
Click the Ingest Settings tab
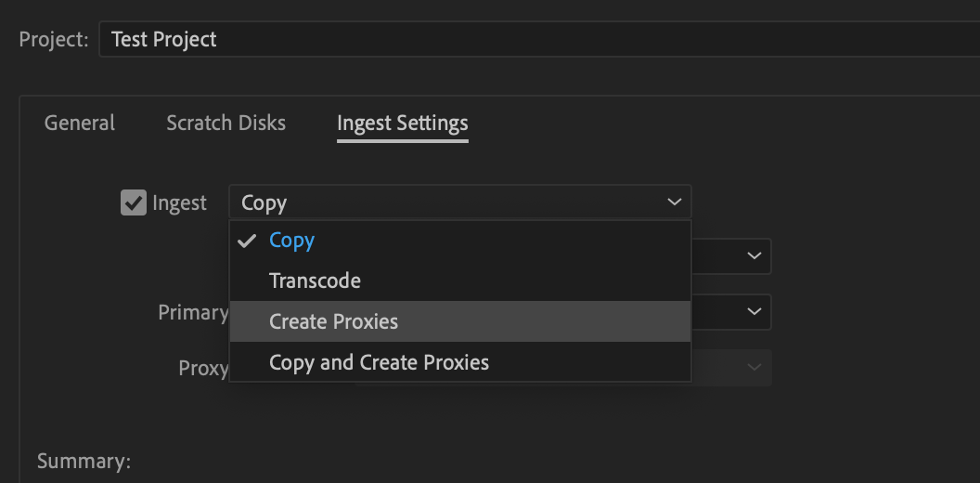pyautogui.click(x=402, y=124)
